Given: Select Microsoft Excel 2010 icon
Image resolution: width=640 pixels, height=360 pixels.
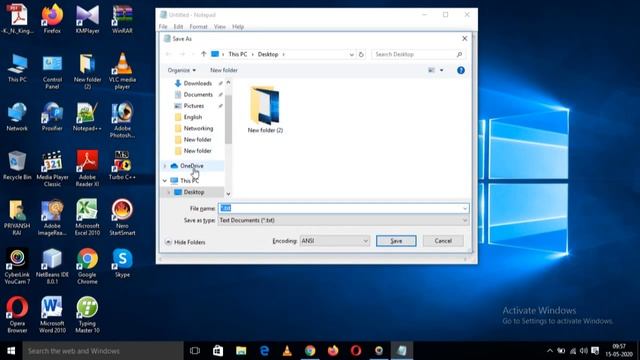Looking at the screenshot, I should pos(87,217).
